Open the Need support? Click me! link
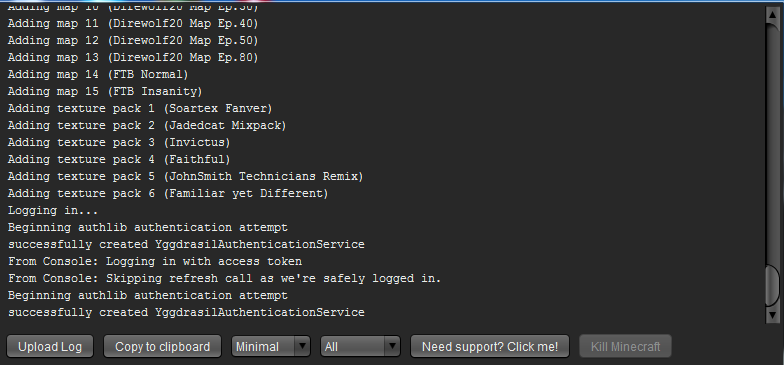The width and height of the screenshot is (784, 365). pos(490,346)
